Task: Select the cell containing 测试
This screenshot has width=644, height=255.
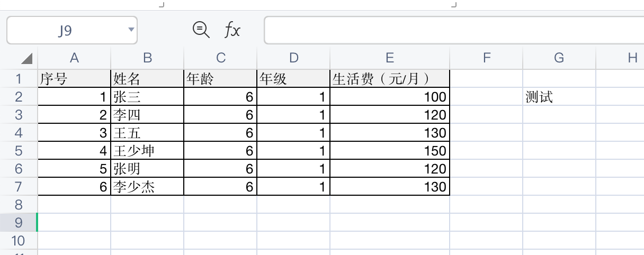Action: (559, 97)
